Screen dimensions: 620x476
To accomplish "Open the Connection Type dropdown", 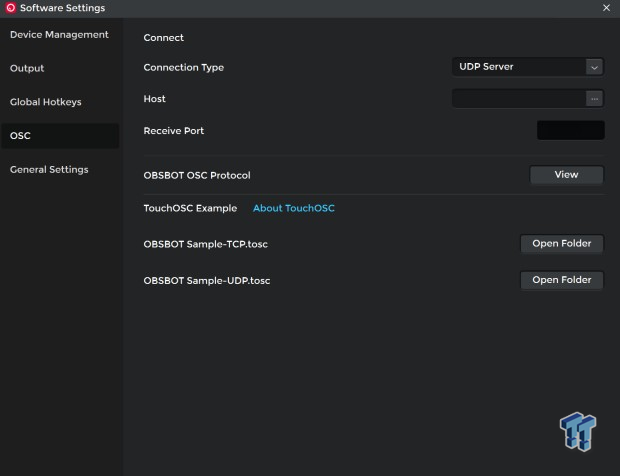I will (527, 67).
